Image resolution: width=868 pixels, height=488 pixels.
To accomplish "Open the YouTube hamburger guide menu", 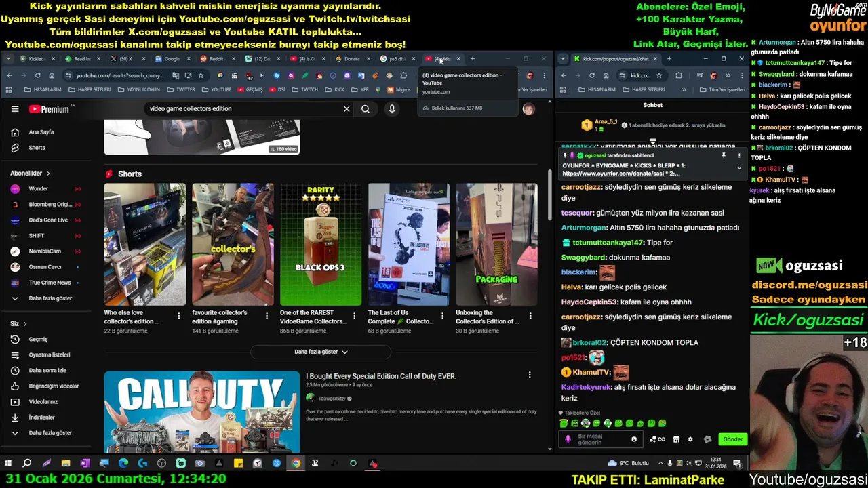I will pos(15,108).
